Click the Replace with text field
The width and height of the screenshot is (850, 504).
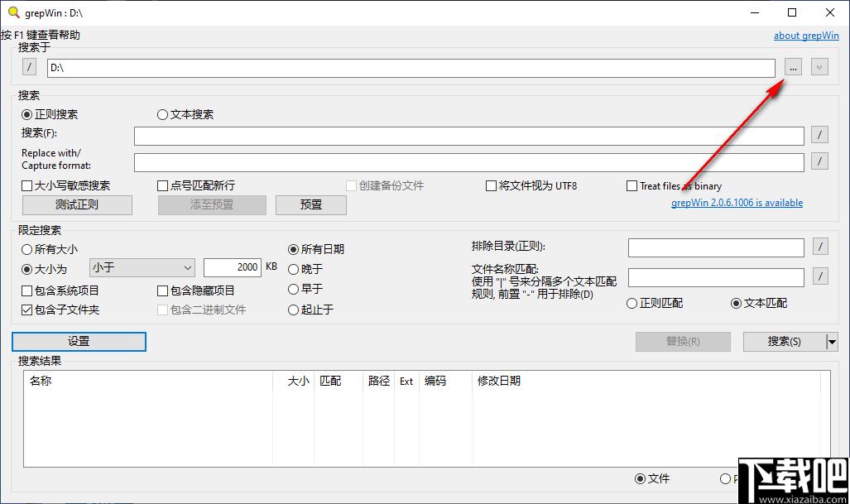(469, 162)
